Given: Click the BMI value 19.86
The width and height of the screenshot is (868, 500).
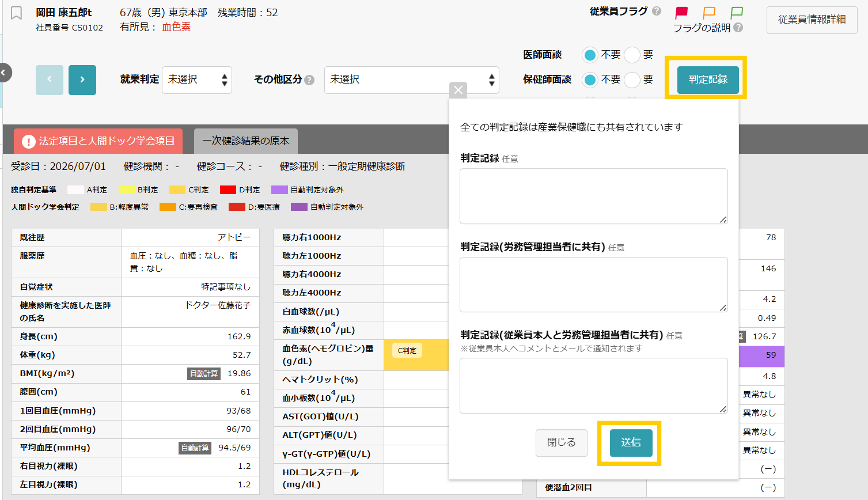Looking at the screenshot, I should point(239,373).
